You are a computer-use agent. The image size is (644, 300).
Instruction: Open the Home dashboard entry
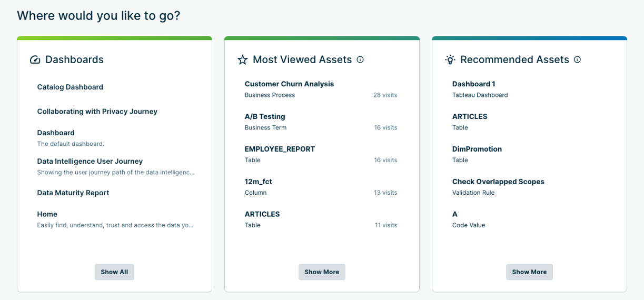coord(47,214)
